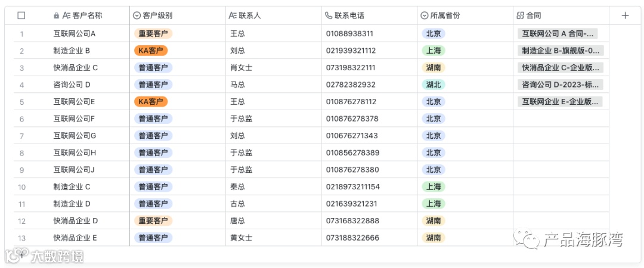
Task: Click customer name 互联网公司A
Action: click(x=75, y=34)
